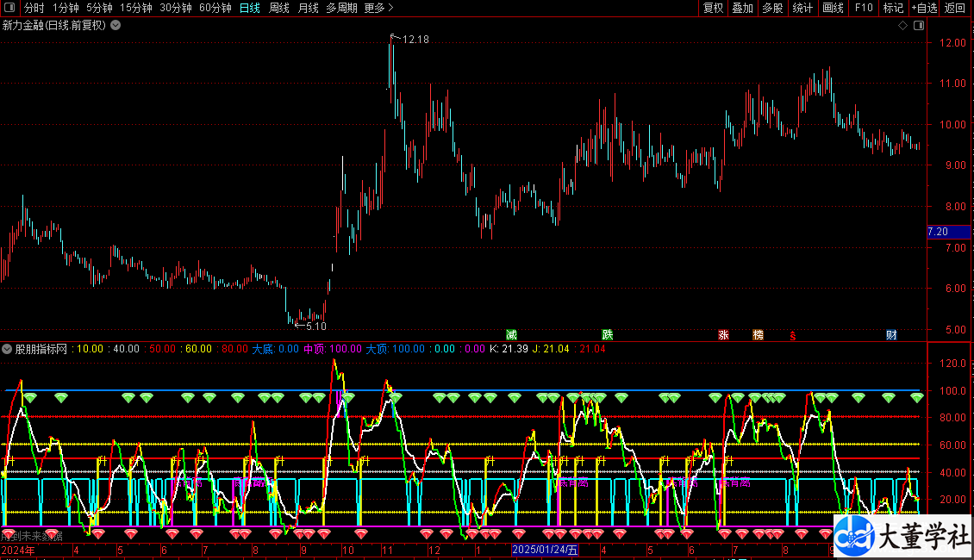Expand the 更多 periods menu
Viewport: 974px width, 560px height.
[x=378, y=8]
